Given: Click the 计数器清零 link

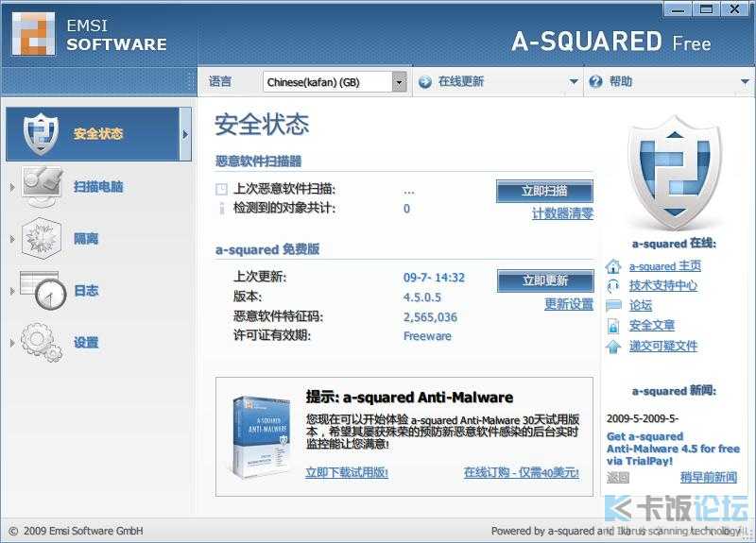Looking at the screenshot, I should point(562,213).
